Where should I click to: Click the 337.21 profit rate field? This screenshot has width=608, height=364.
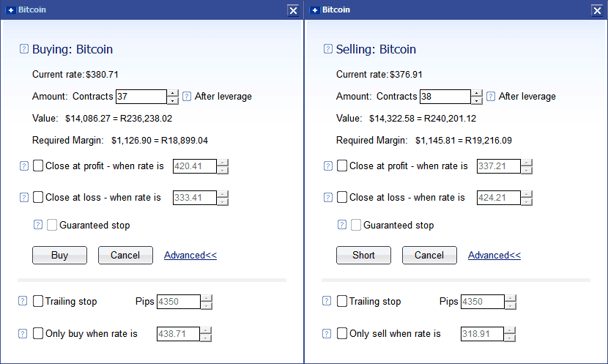click(x=499, y=166)
